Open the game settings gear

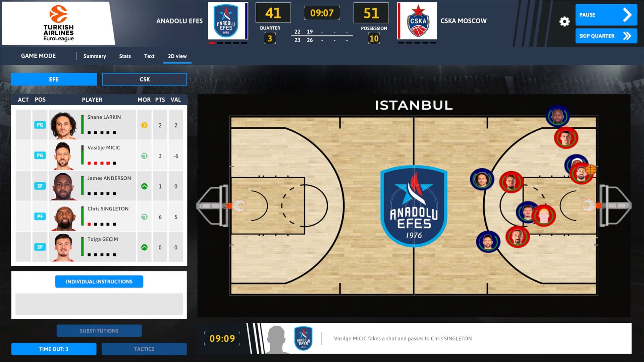click(x=564, y=21)
